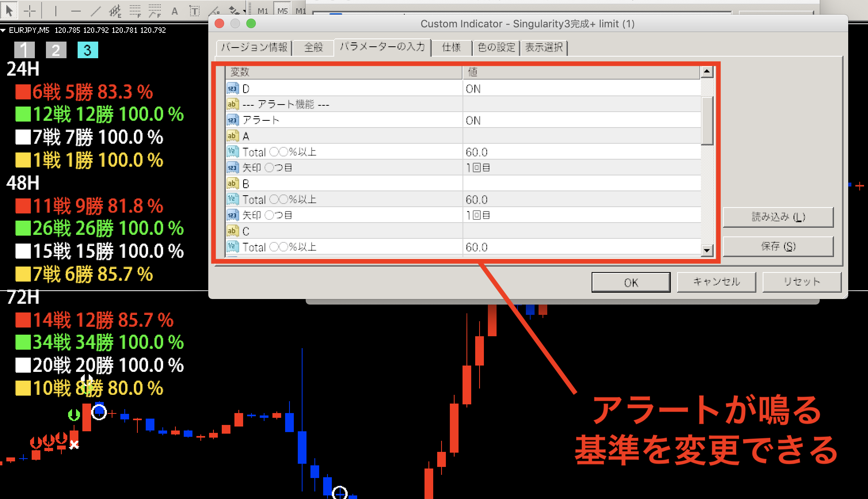Edit 1回目 arrow value under section B
The width and height of the screenshot is (868, 499).
coord(581,215)
